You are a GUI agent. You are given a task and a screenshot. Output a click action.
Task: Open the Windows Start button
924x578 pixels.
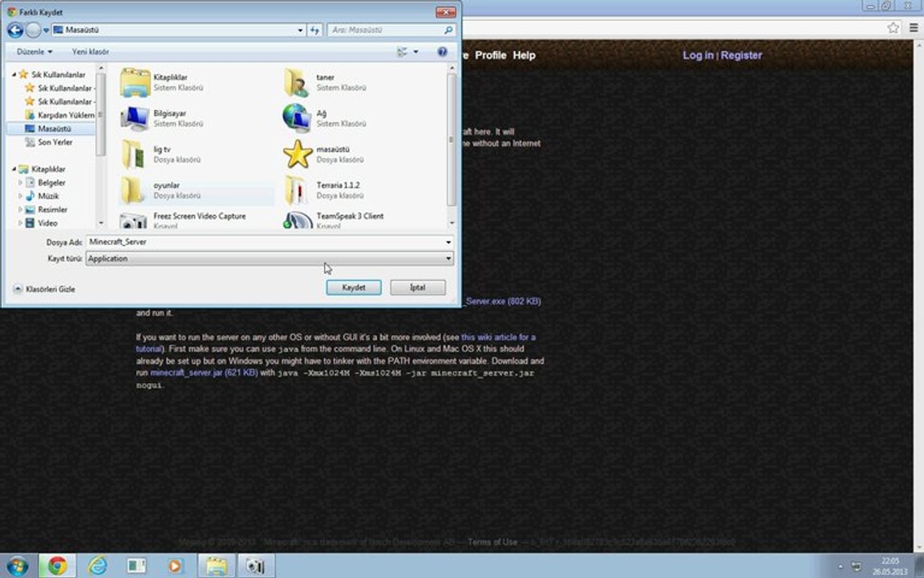point(17,566)
